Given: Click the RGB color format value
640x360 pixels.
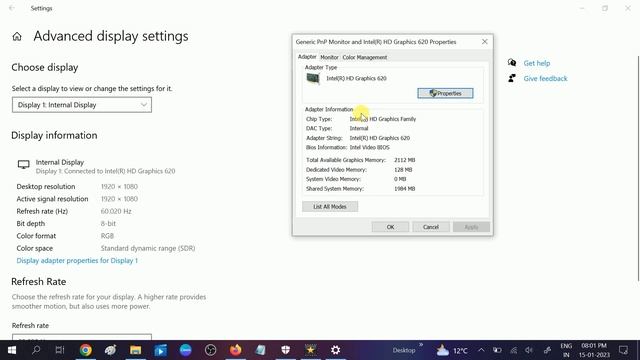Looking at the screenshot, I should 107,236.
